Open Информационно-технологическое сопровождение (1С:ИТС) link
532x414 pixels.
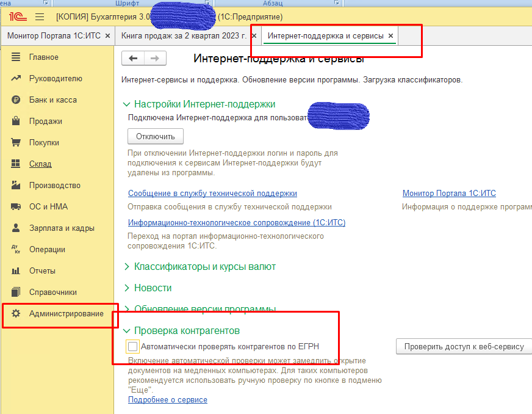(237, 223)
